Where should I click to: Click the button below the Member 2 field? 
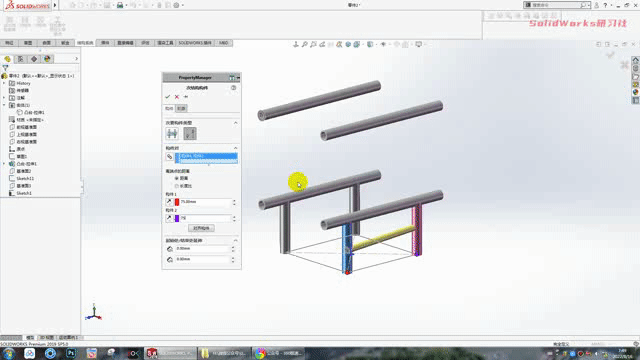click(x=201, y=228)
